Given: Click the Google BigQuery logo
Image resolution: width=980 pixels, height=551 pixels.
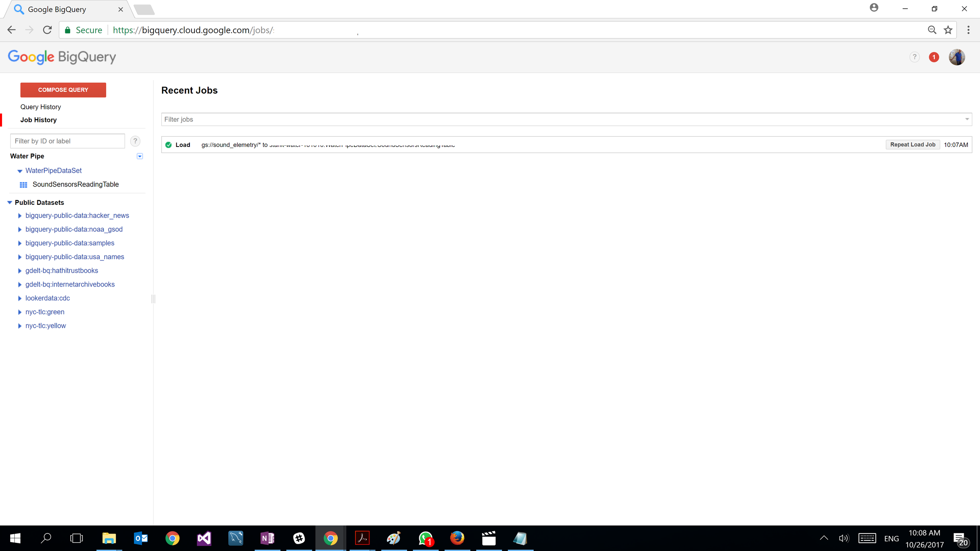Looking at the screenshot, I should pos(62,57).
